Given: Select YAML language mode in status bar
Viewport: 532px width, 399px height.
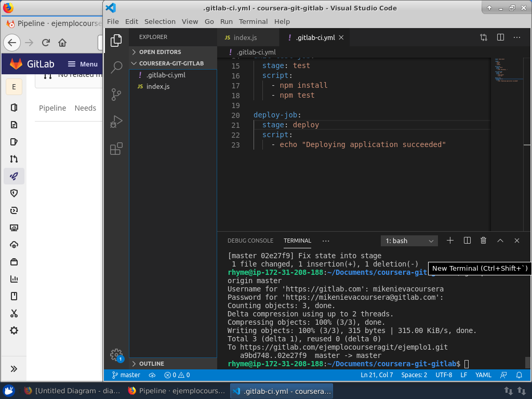Looking at the screenshot, I should tap(483, 375).
